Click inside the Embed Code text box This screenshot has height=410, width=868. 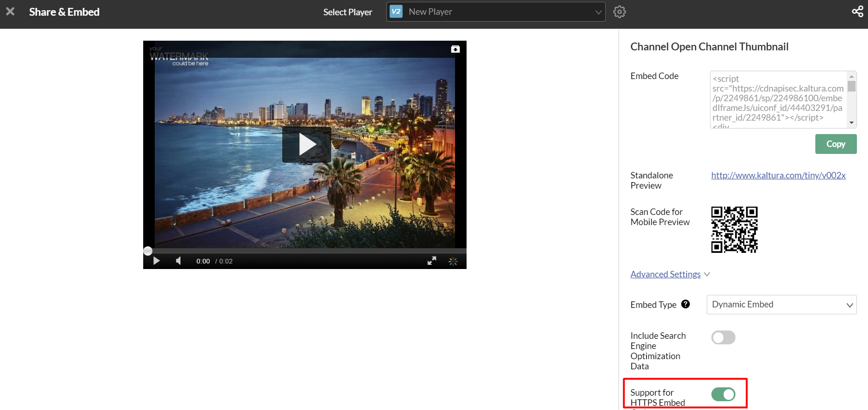tap(779, 99)
